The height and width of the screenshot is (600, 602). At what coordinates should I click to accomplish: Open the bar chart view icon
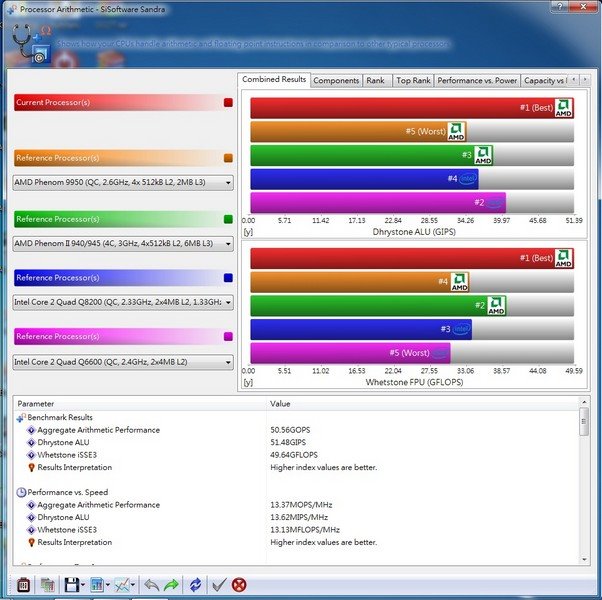97,585
